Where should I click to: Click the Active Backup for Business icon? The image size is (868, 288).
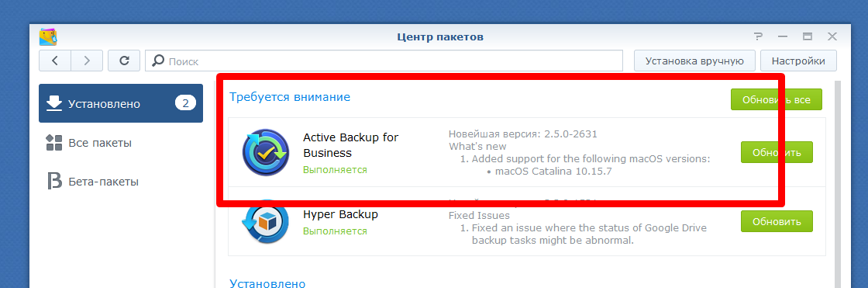(266, 152)
